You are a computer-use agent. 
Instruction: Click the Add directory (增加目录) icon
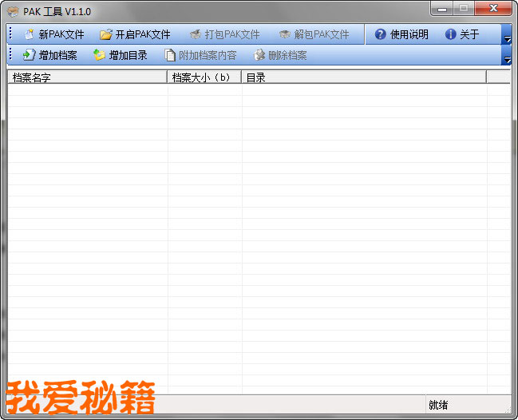[x=99, y=55]
